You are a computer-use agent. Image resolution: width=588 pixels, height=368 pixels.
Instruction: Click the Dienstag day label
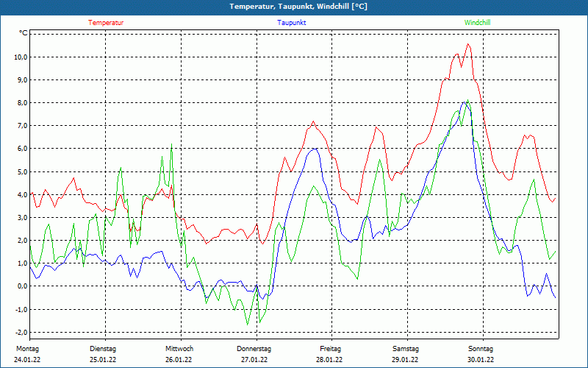[x=103, y=349]
